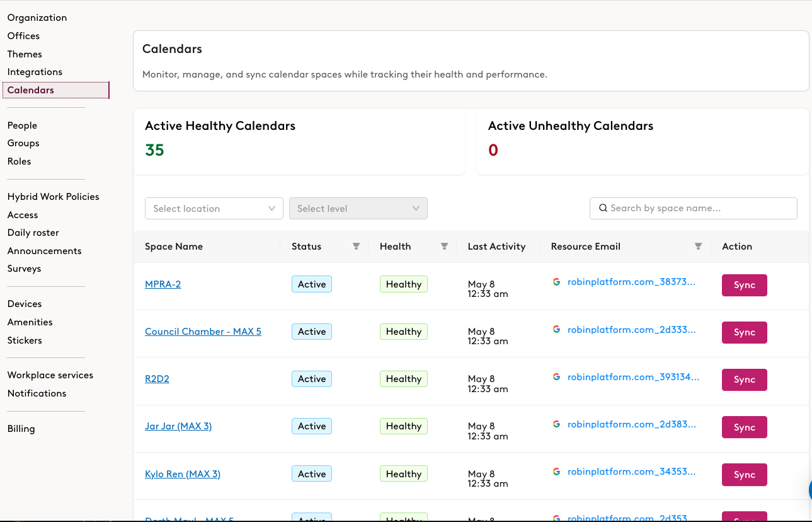Sync the MPRA-2 calendar
This screenshot has width=812, height=522.
[x=744, y=285]
